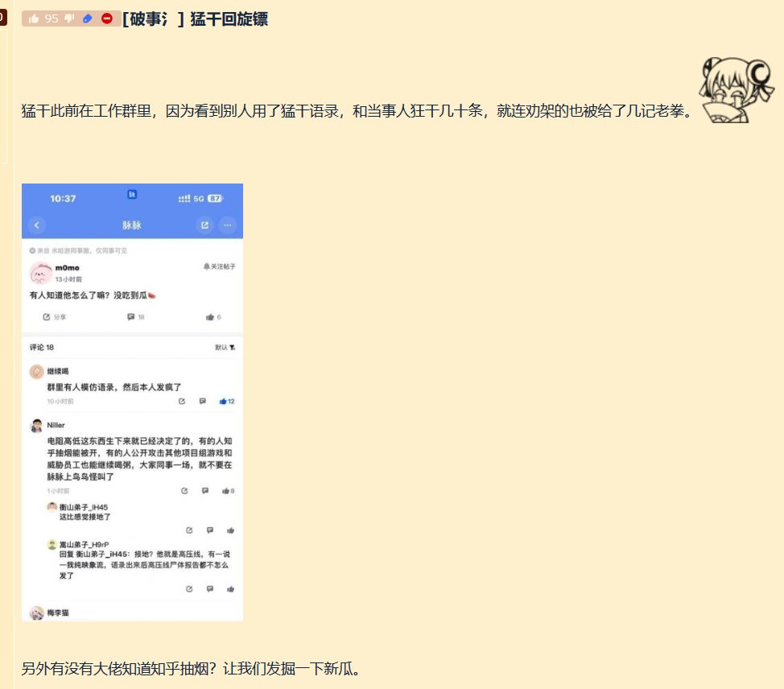Tap the share icon in 脉脉 header
The height and width of the screenshot is (689, 784).
pos(204,225)
